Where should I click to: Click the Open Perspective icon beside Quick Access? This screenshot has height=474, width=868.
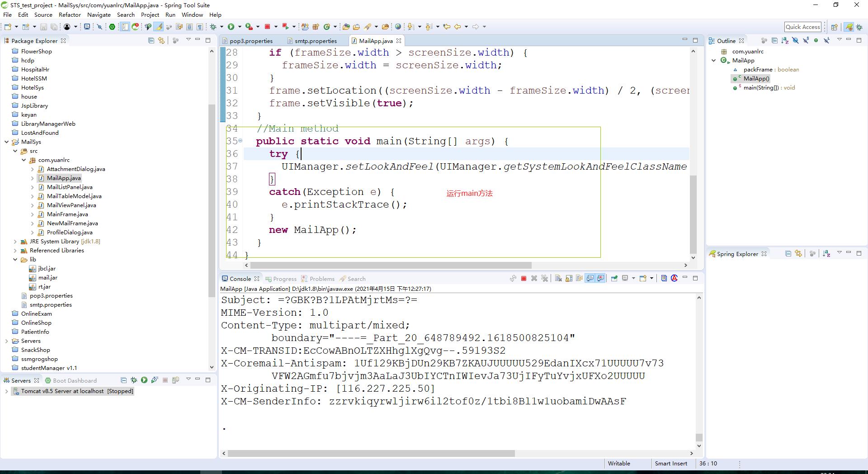[834, 27]
